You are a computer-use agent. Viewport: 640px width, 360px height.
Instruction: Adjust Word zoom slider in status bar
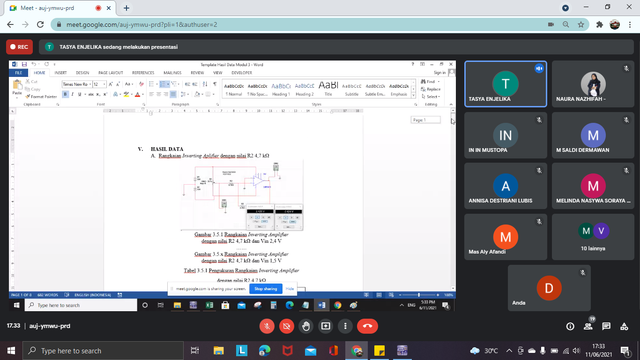point(419,295)
